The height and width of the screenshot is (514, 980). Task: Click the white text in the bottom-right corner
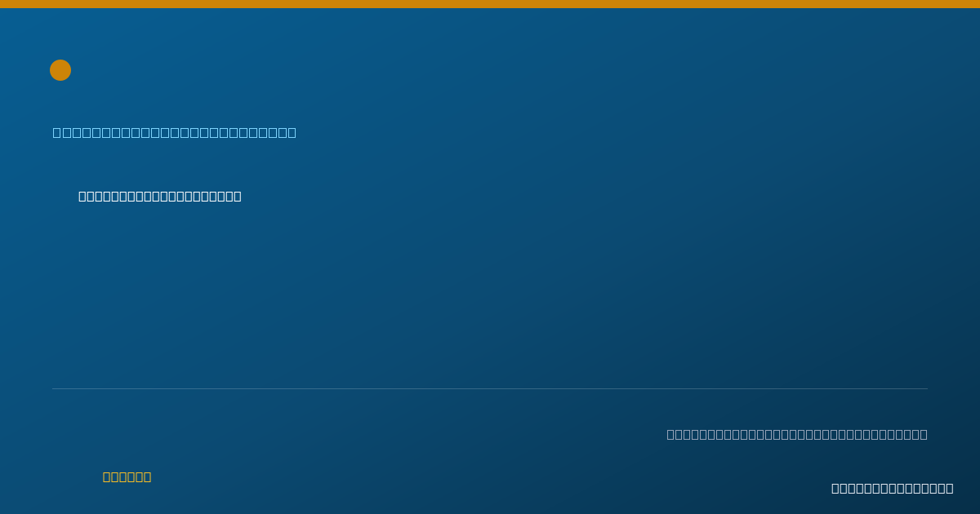(893, 488)
